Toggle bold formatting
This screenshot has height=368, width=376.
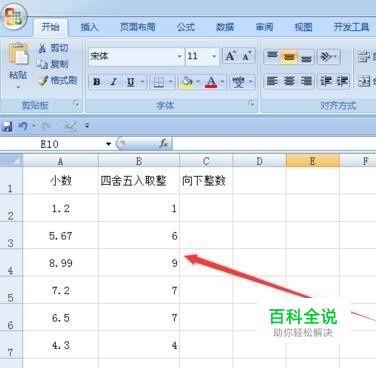97,82
